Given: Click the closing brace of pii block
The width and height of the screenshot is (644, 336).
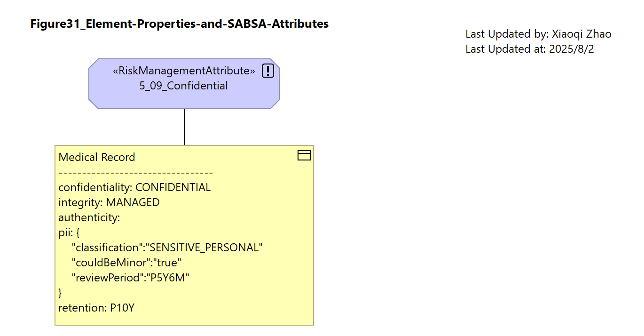Looking at the screenshot, I should [x=60, y=293].
